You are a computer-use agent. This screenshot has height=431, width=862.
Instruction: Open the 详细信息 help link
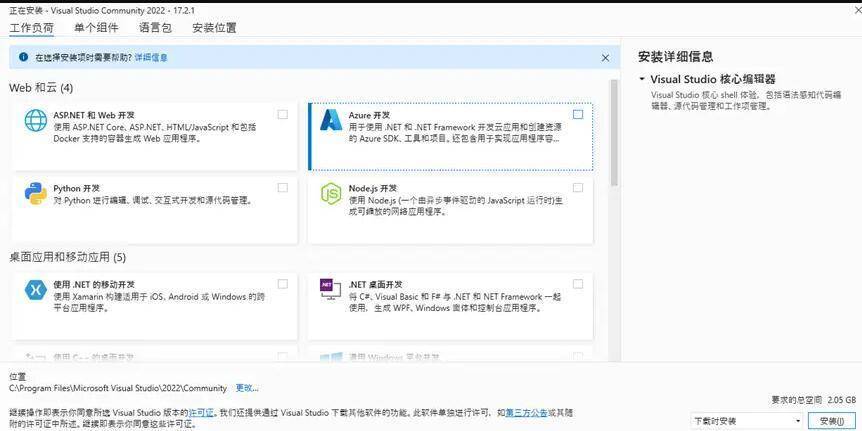[x=151, y=57]
